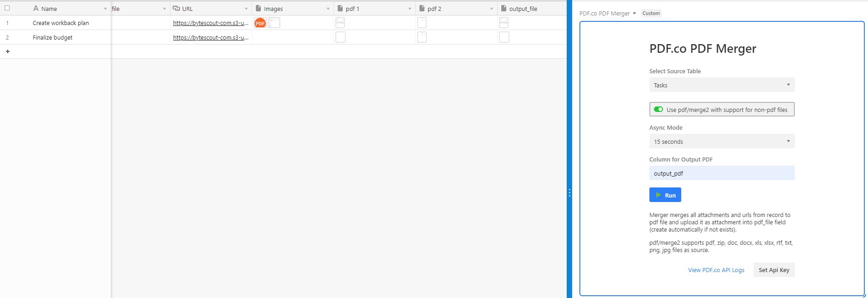Click the panel divider drag handle dots
This screenshot has width=868, height=298.
point(569,193)
